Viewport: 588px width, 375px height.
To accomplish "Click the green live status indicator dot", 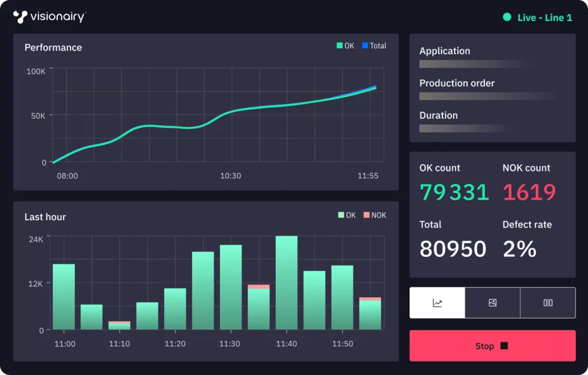I will click(507, 17).
